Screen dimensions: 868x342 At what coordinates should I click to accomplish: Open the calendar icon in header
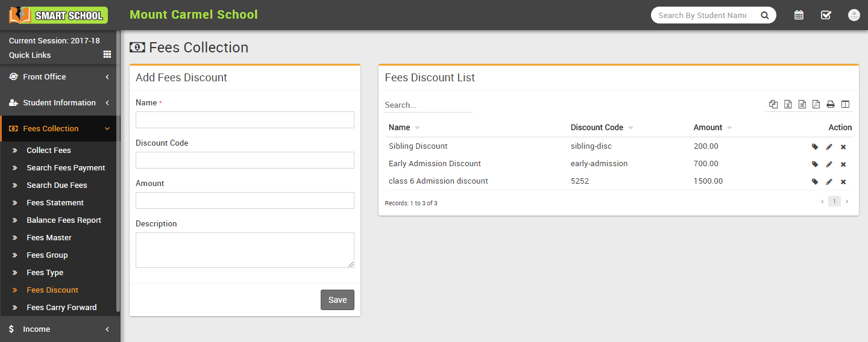click(x=799, y=15)
